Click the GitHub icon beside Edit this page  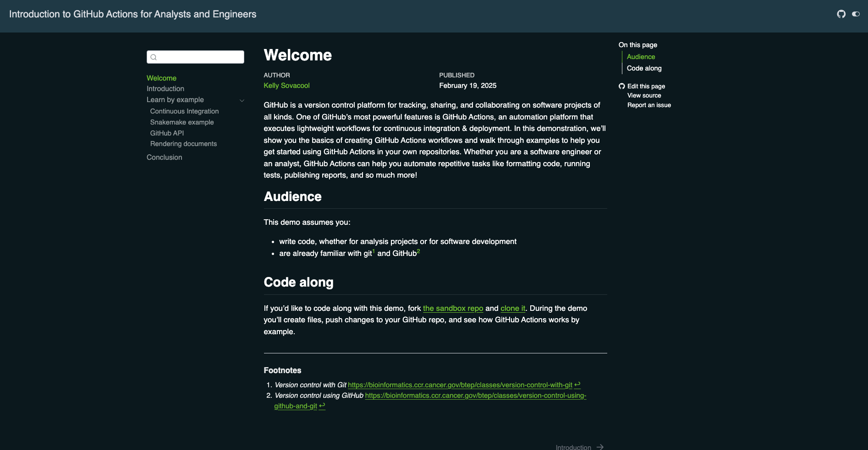pyautogui.click(x=622, y=86)
